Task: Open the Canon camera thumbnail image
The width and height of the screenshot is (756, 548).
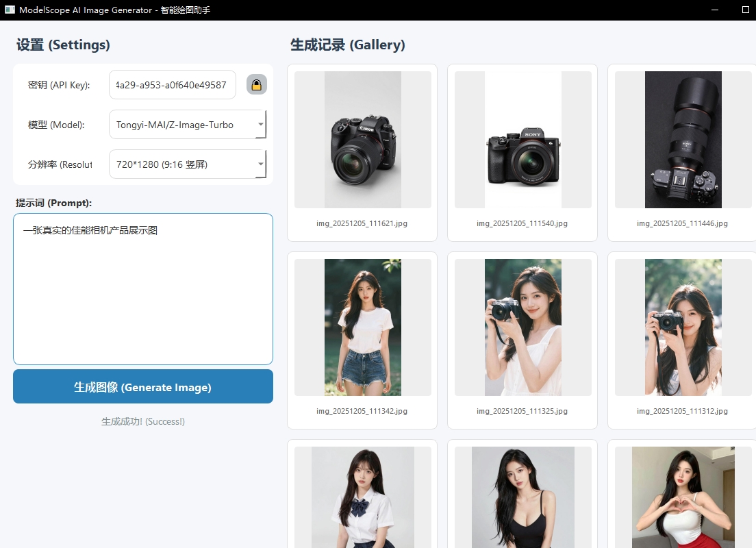Action: [362, 140]
